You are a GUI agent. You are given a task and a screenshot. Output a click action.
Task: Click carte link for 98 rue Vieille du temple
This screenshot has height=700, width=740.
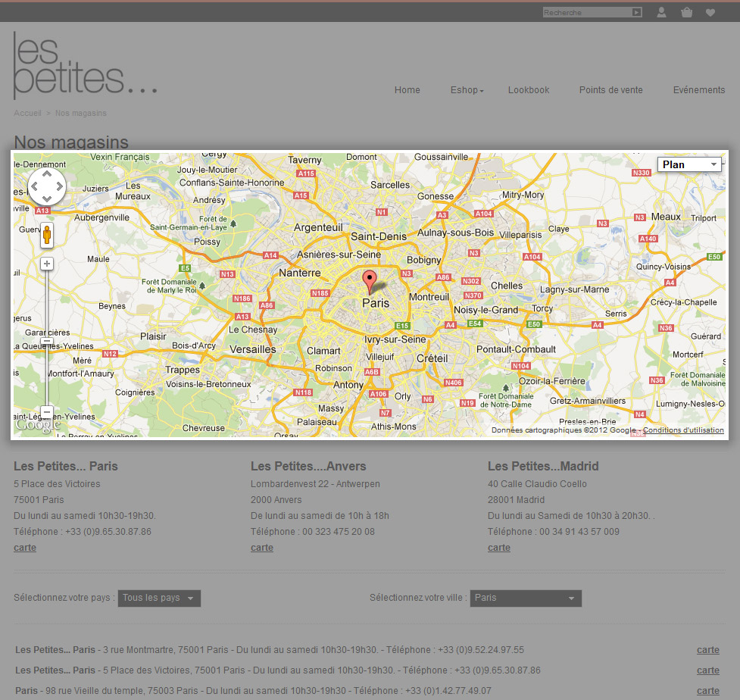pyautogui.click(x=708, y=691)
